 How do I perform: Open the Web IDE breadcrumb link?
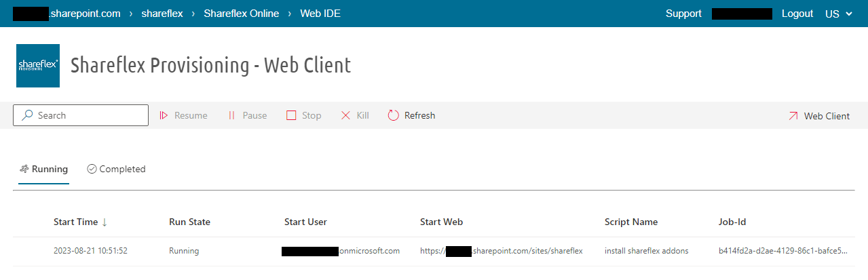(320, 14)
